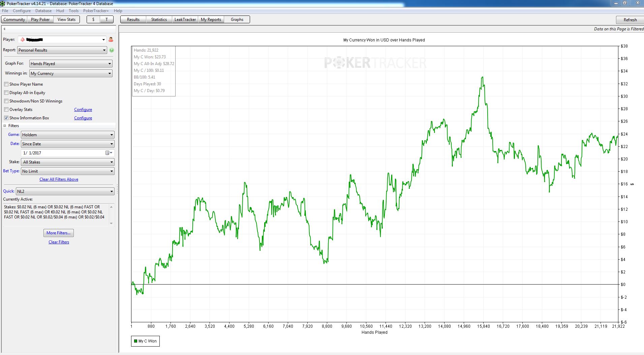Collapse the Filters section
Screen dimensions: 644x355
point(5,125)
